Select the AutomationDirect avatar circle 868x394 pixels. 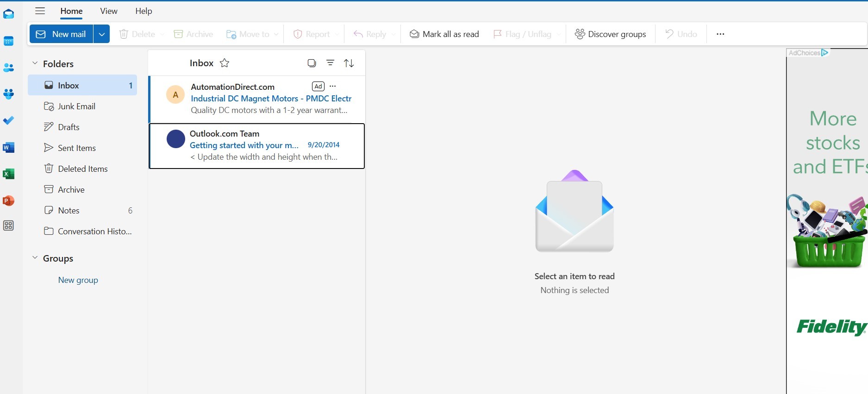click(x=175, y=94)
